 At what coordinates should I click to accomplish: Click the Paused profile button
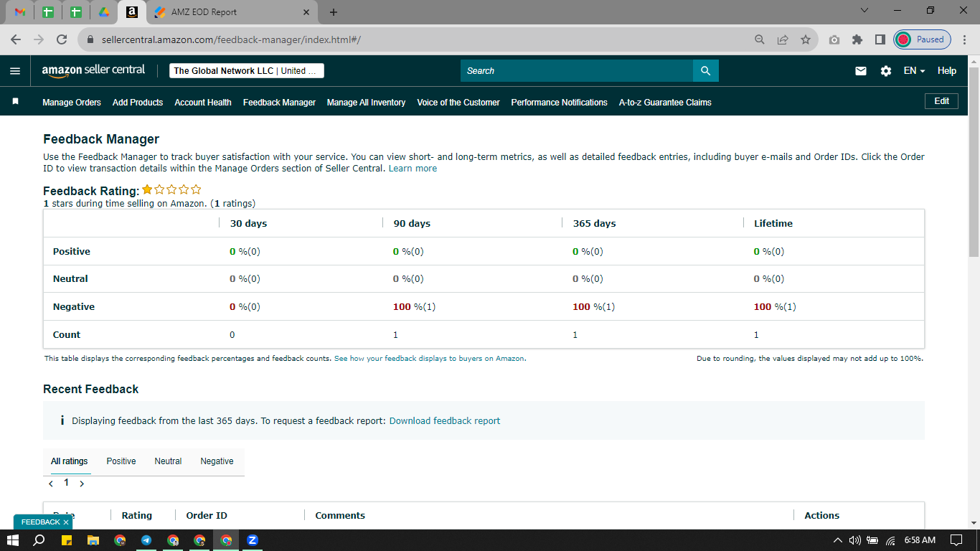922,39
